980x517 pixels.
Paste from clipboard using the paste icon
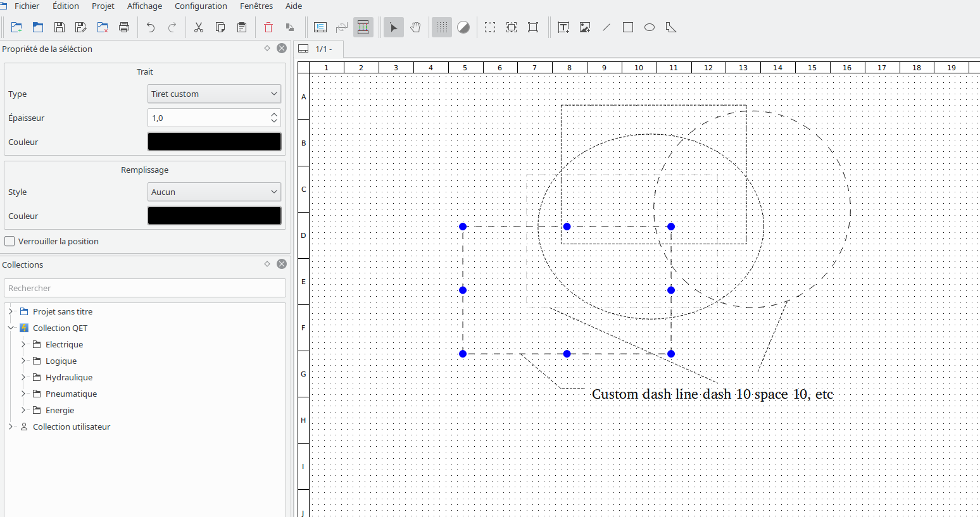pyautogui.click(x=242, y=27)
